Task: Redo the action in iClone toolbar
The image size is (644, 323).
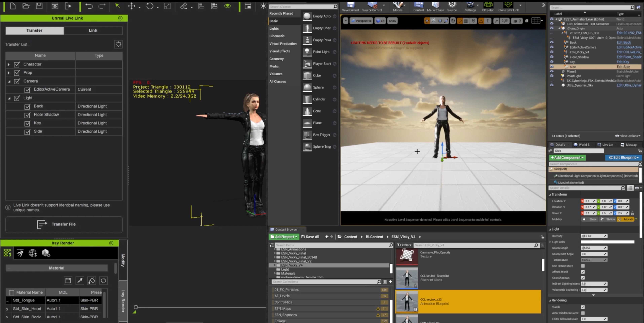Action: tap(102, 6)
